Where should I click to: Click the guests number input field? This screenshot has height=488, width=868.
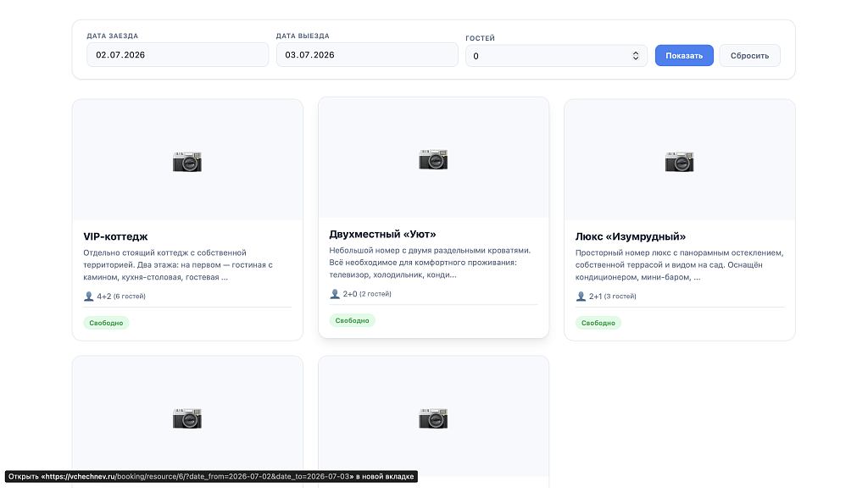click(x=556, y=56)
